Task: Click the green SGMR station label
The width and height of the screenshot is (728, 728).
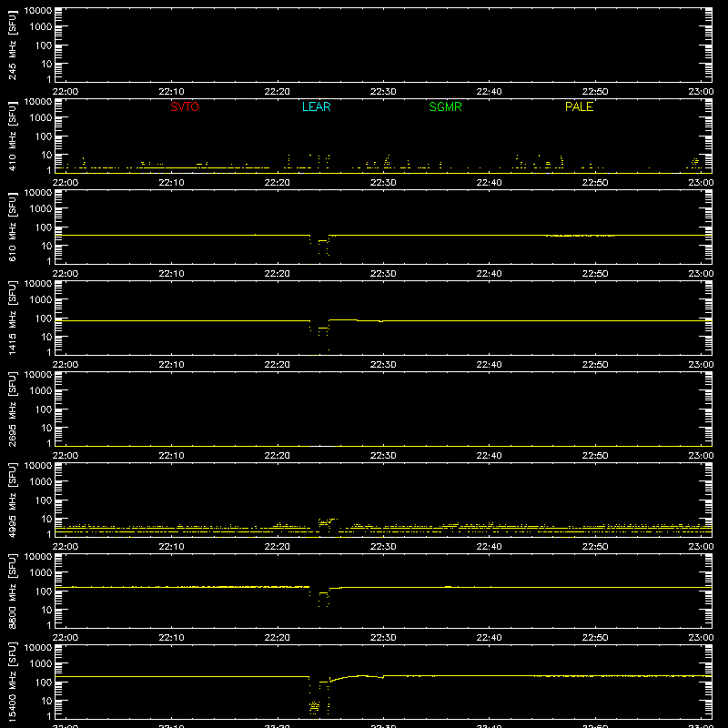Action: coord(445,106)
